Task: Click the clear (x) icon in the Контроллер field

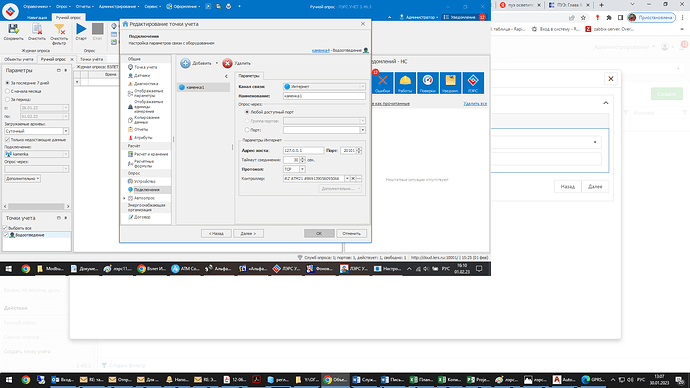Action: (x=353, y=179)
